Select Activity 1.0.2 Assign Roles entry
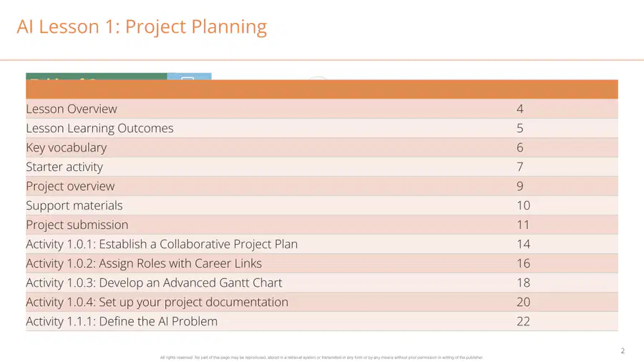644x362 pixels. point(321,263)
